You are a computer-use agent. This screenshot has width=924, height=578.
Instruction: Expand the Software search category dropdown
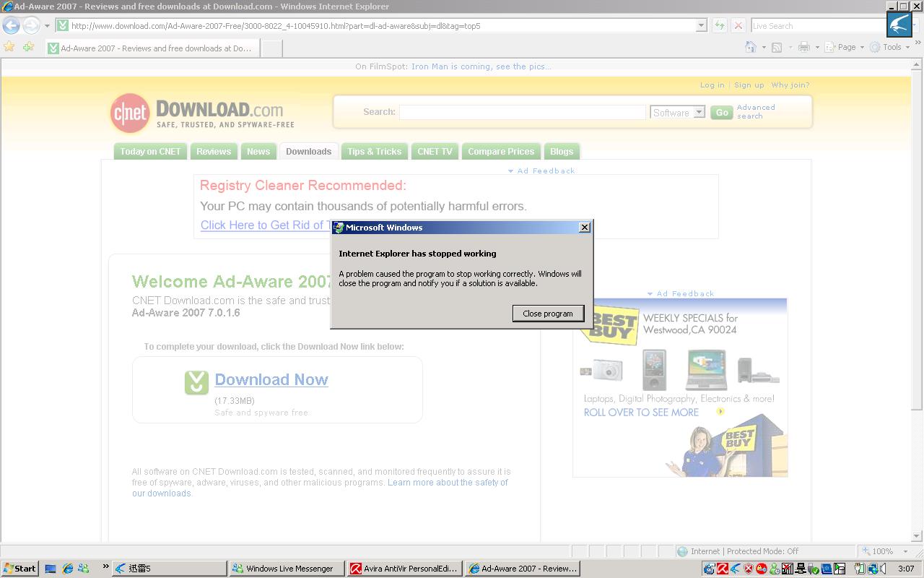699,113
